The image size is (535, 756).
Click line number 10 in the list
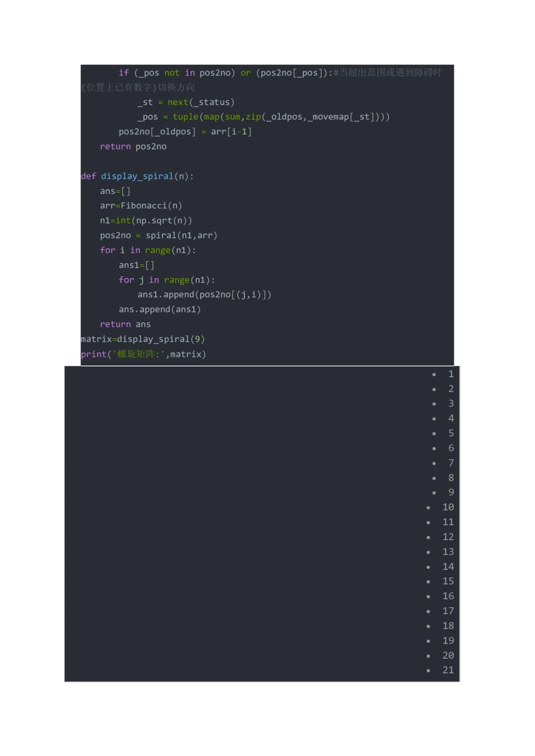[x=448, y=507]
